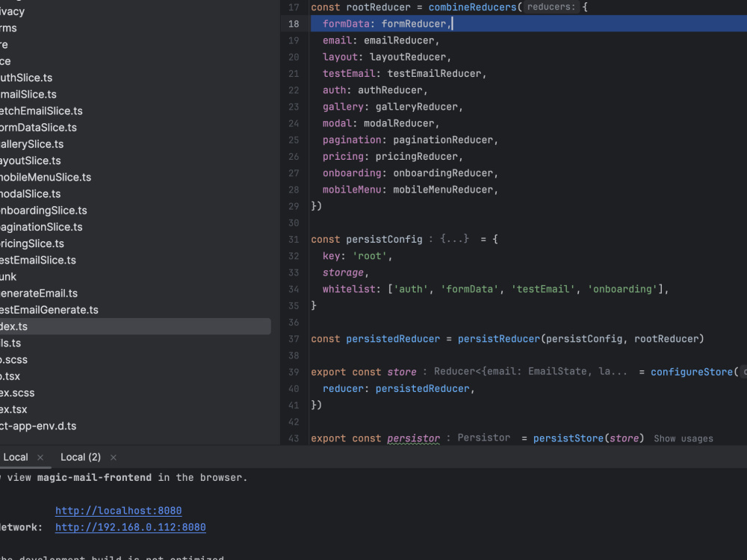
Task: Click mobileMenuReducer on line 28
Action: click(x=443, y=190)
